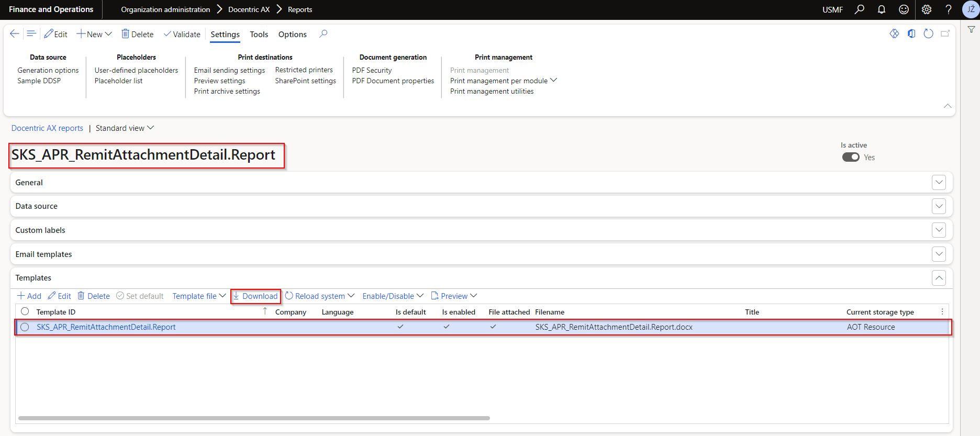Open the SKS_APR_RemitAttachmentDetail.Report template link
The image size is (980, 436).
click(x=106, y=327)
